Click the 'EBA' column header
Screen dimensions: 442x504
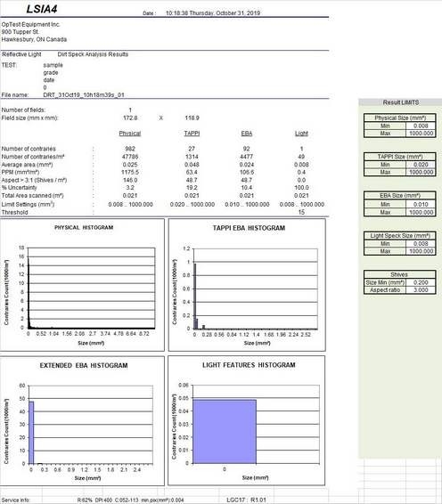point(247,134)
